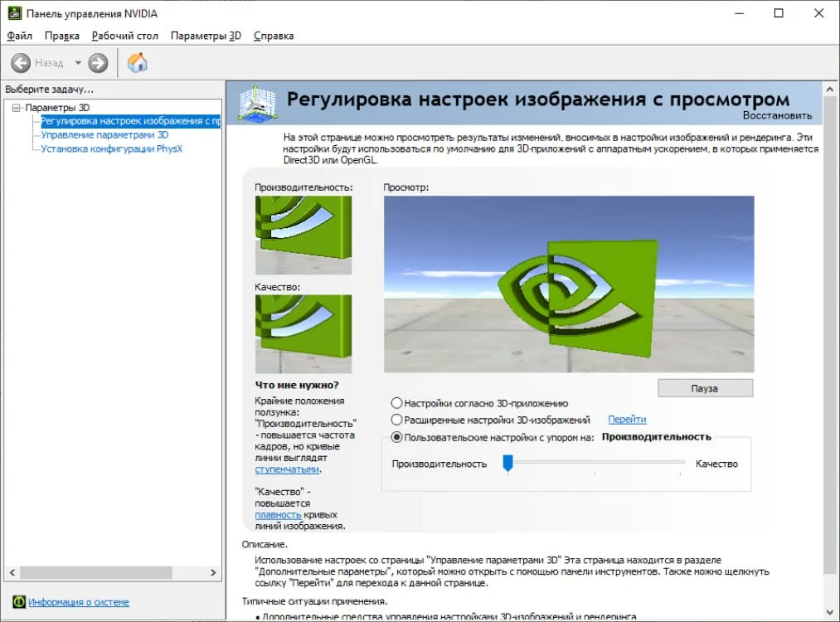Image resolution: width=840 pixels, height=622 pixels.
Task: Click the Качество label beside the slider
Action: (716, 464)
